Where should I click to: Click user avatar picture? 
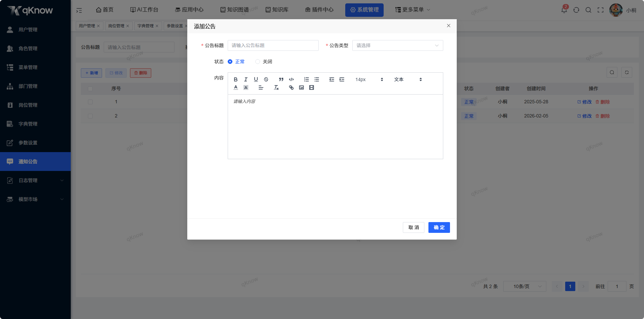point(616,10)
